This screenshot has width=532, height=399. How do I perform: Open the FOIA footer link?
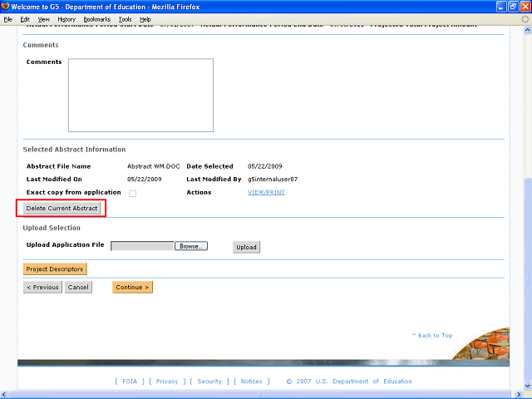tap(130, 382)
